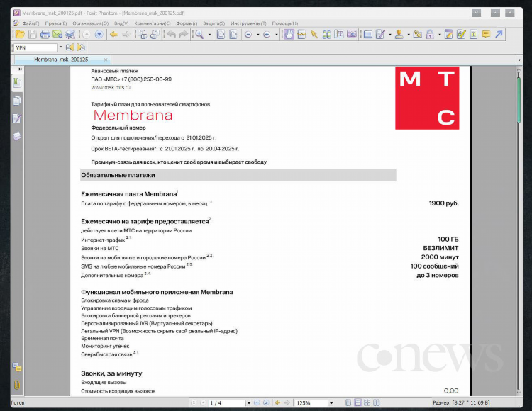Click the attach file paperclip toolbar icon
Screen dimensions: 532x411
418,35
